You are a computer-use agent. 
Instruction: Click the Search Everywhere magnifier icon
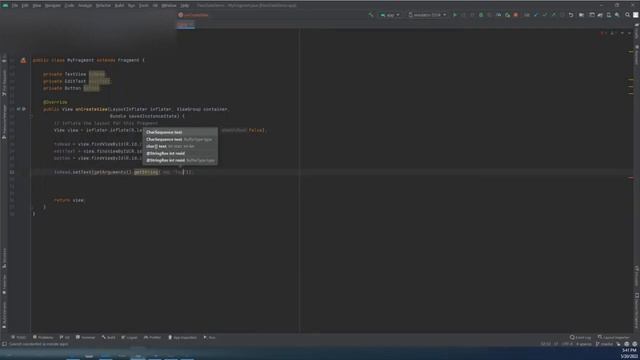[x=628, y=15]
